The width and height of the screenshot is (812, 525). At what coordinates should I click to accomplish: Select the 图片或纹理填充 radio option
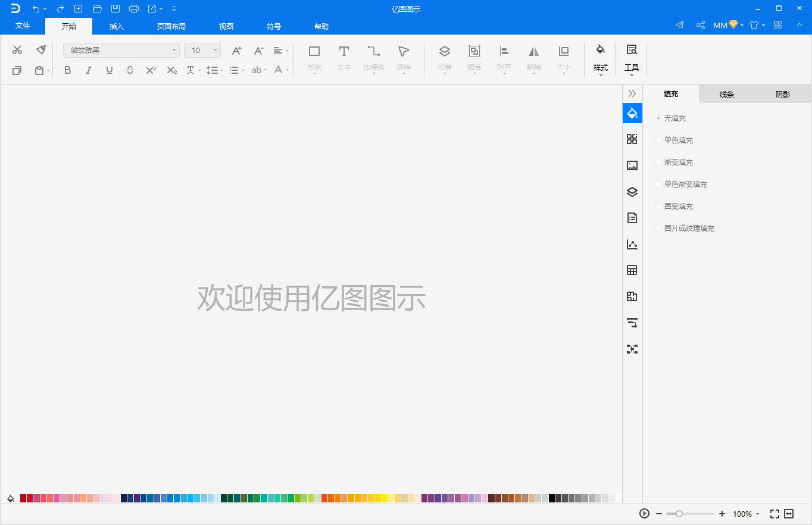(x=658, y=229)
